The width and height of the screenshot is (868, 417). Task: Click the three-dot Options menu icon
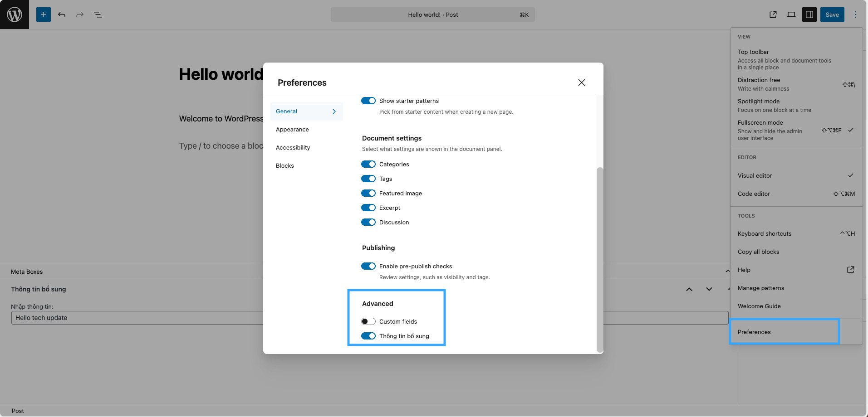[x=855, y=15]
